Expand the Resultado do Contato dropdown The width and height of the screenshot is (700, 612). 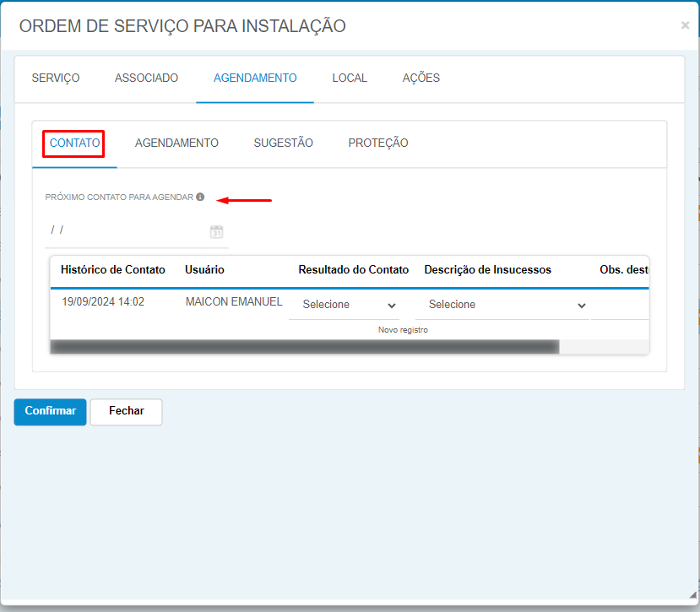[345, 305]
